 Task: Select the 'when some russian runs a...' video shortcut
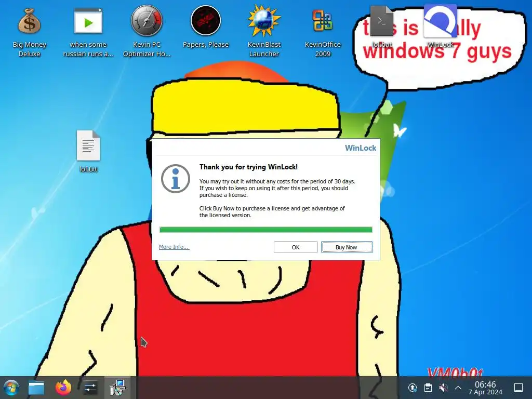pos(88,32)
